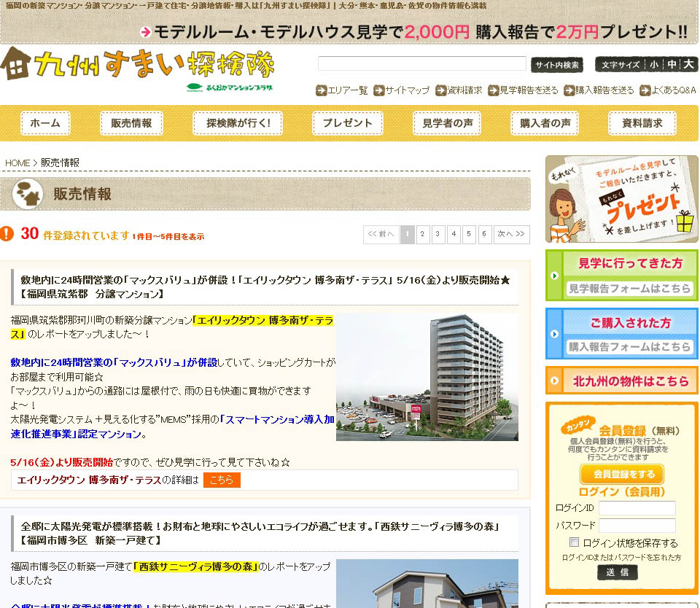Click the arrow icon beside サイトマップ
This screenshot has height=608, width=700.
click(x=379, y=90)
